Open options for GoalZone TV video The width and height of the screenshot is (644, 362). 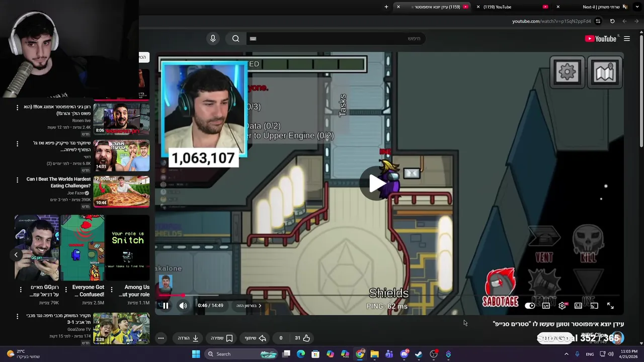click(17, 317)
